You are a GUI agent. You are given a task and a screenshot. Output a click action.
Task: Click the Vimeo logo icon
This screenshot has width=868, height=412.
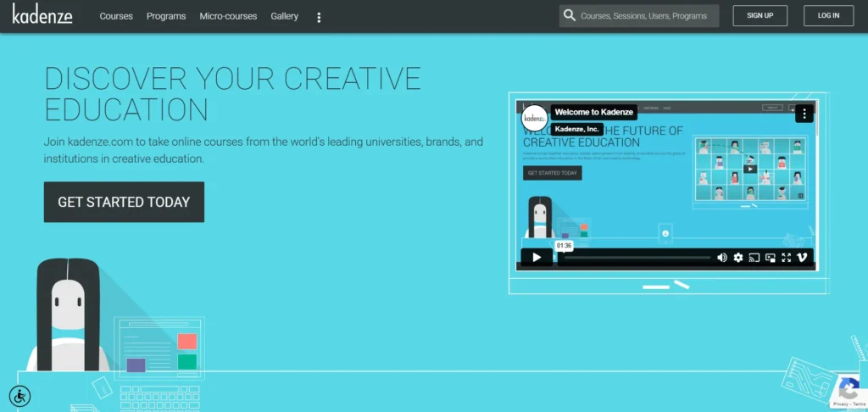point(802,258)
